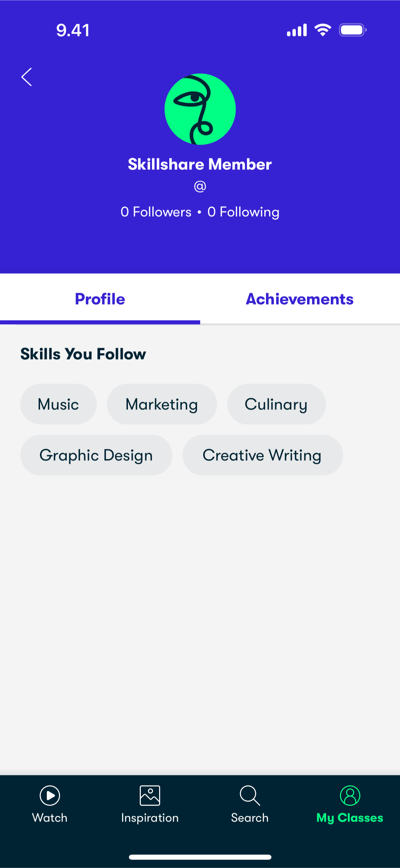Select the Profile tab

(x=100, y=299)
